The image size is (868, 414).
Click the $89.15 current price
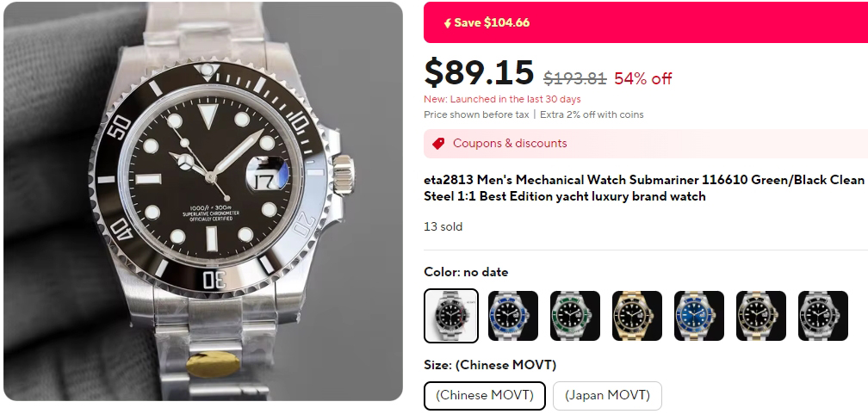coord(479,73)
